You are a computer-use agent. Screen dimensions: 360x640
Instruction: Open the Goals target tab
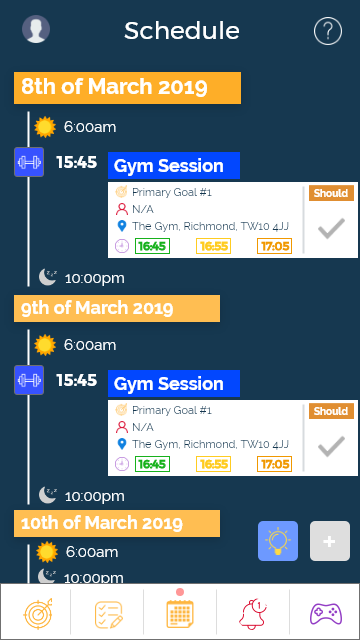pyautogui.click(x=38, y=613)
